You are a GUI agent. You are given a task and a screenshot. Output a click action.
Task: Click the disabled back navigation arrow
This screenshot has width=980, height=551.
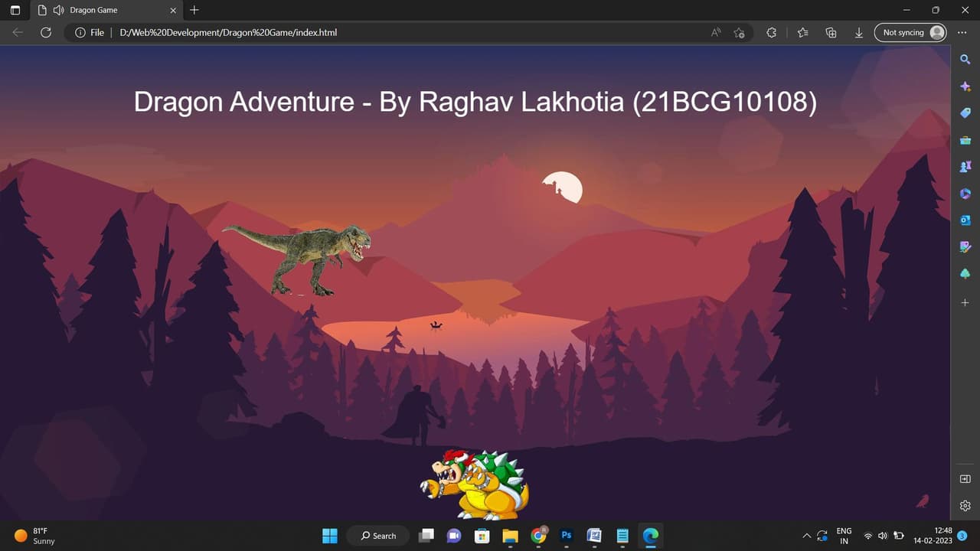tap(18, 33)
